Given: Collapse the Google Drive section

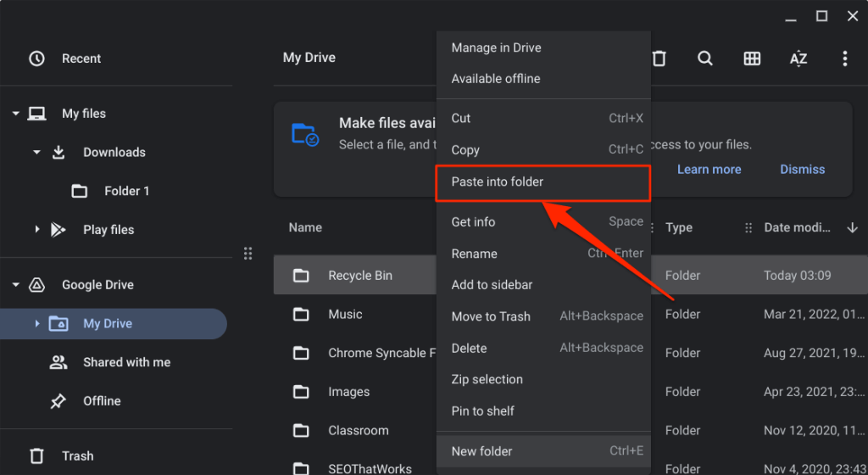Looking at the screenshot, I should coord(16,285).
